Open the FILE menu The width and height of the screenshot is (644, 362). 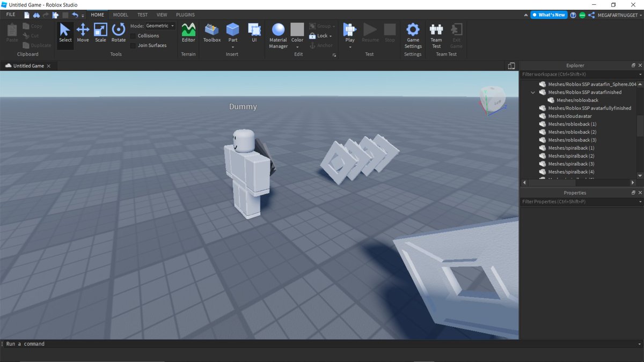tap(11, 15)
